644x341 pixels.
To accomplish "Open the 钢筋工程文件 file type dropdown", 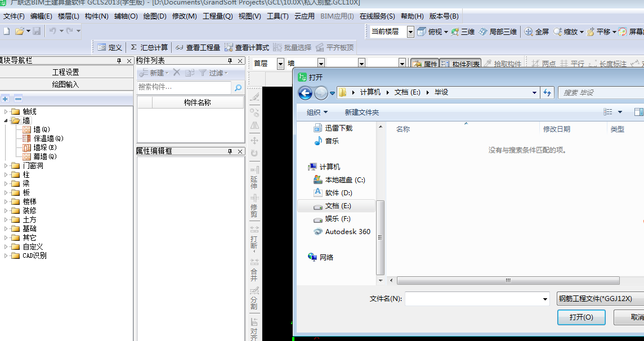I will pyautogui.click(x=601, y=299).
